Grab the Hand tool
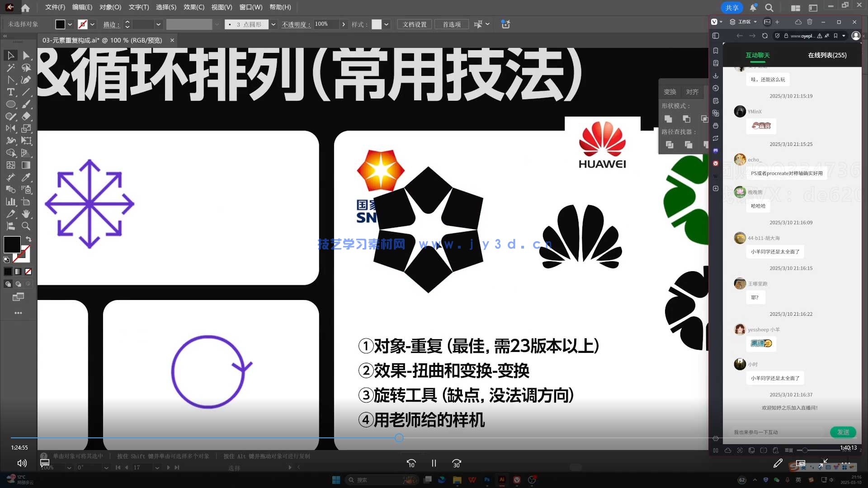Image resolution: width=868 pixels, height=488 pixels. tap(26, 214)
